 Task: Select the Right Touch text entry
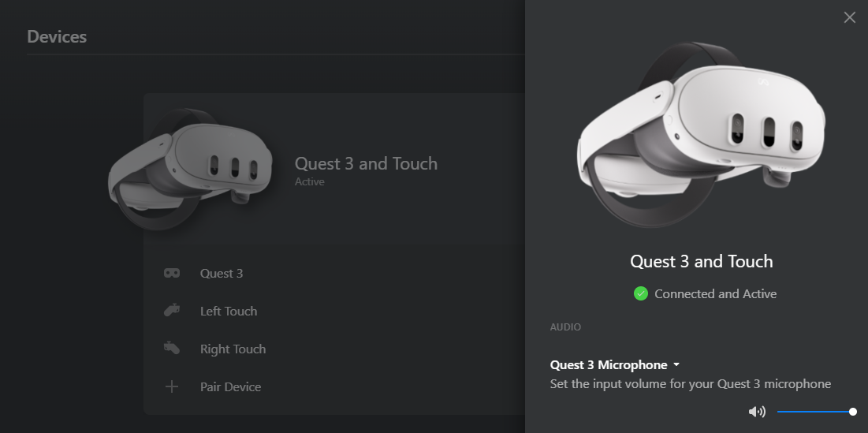coord(233,349)
